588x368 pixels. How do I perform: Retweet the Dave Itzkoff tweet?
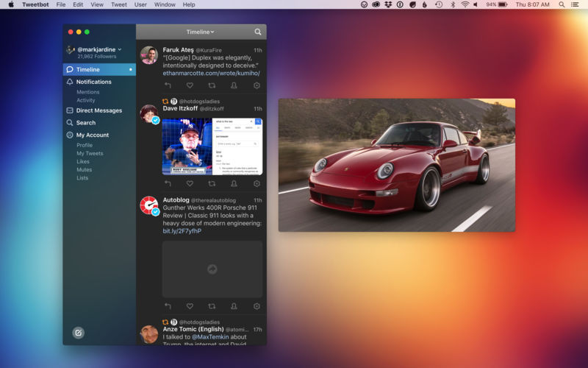point(212,183)
